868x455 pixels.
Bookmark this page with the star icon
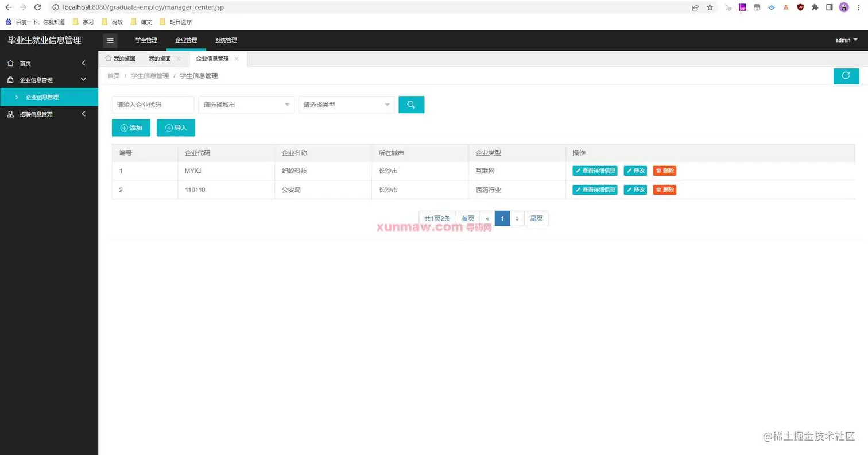(710, 7)
